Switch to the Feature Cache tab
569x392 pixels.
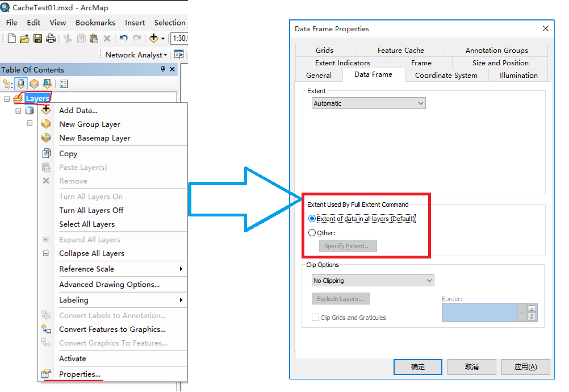400,50
